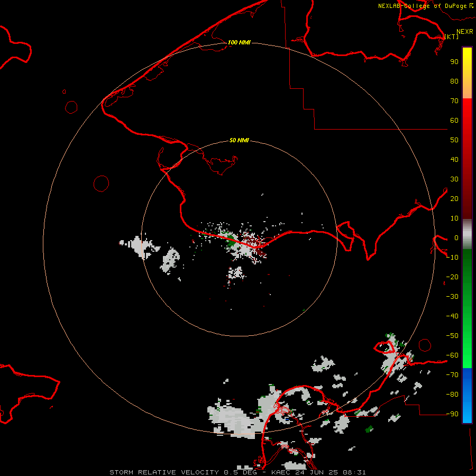Image resolution: width=476 pixels, height=476 pixels.
Task: Pick the blue segment at the color bar bottom
Action: (x=467, y=396)
